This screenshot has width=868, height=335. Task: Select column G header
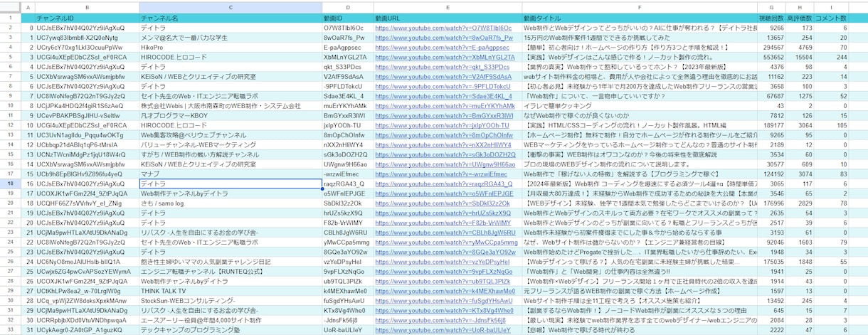(772, 7)
